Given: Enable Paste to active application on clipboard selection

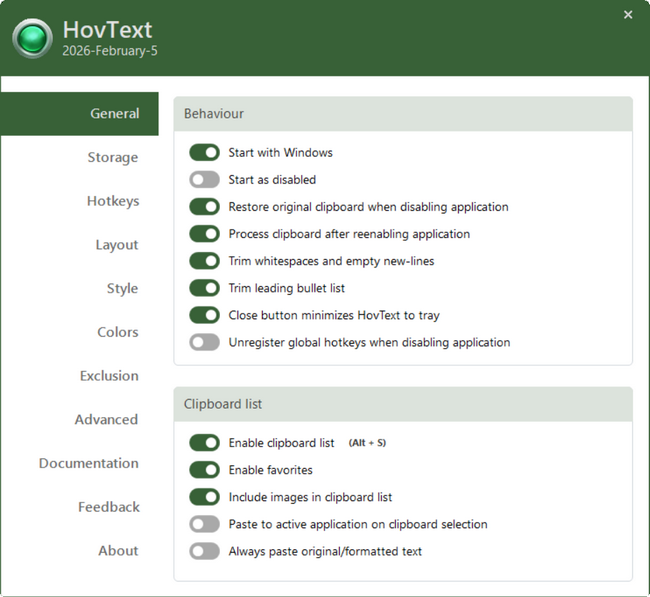Looking at the screenshot, I should [204, 524].
